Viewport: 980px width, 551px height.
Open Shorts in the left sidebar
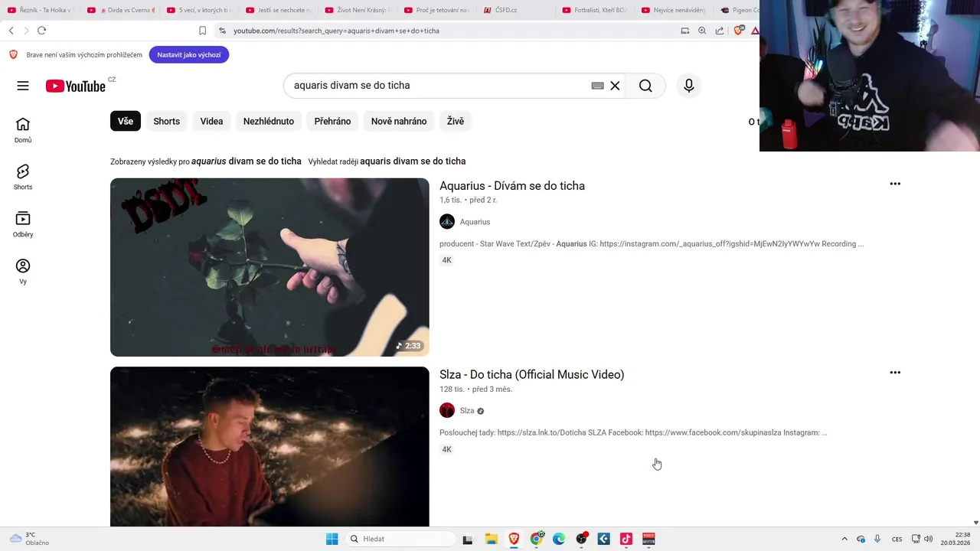coord(23,177)
